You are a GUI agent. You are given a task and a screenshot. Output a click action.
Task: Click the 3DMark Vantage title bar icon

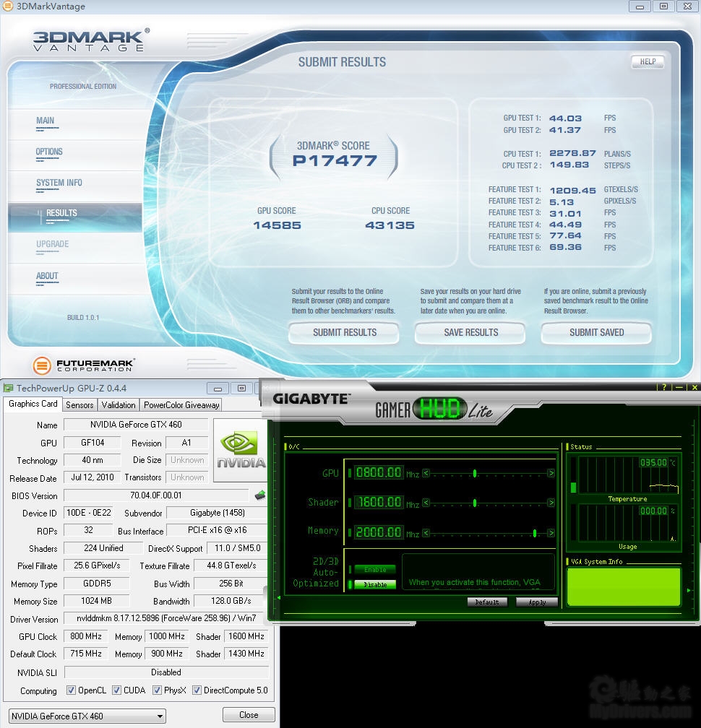[8, 6]
